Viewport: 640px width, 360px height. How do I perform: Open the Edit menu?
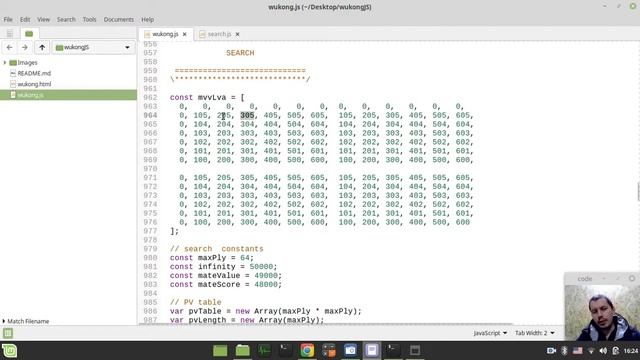click(25, 19)
